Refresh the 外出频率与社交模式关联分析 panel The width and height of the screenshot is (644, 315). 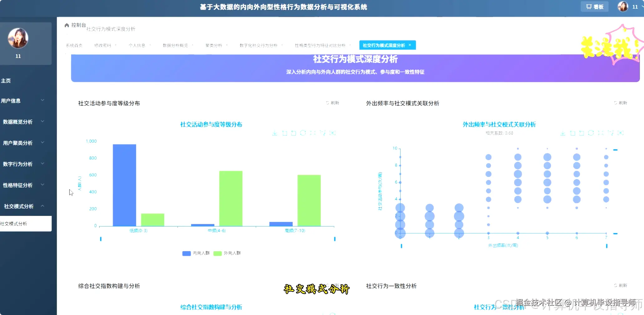(621, 103)
